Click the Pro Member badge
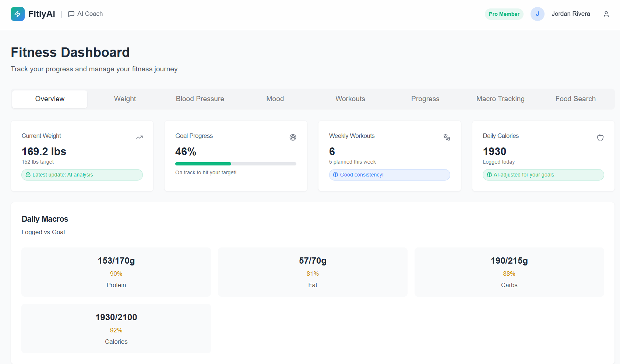This screenshot has width=620, height=364. pos(504,14)
